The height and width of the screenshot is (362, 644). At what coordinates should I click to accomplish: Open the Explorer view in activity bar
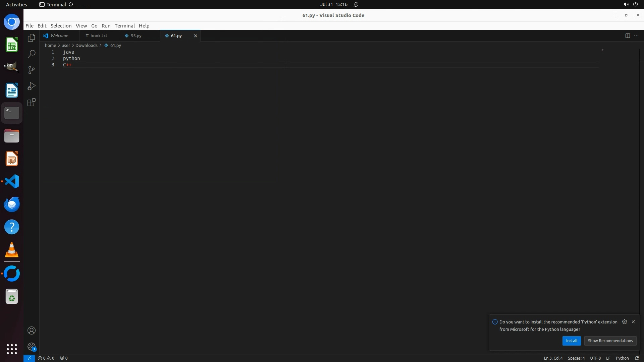[32, 38]
